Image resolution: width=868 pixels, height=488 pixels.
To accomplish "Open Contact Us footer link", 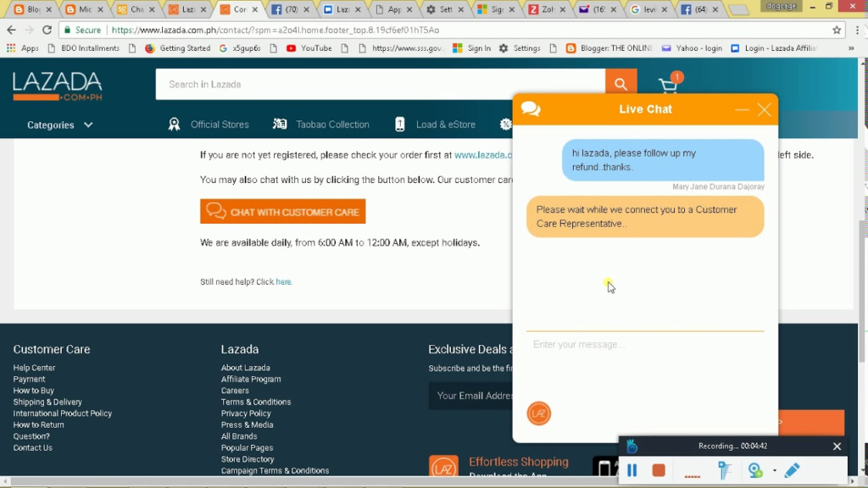I will (x=33, y=447).
